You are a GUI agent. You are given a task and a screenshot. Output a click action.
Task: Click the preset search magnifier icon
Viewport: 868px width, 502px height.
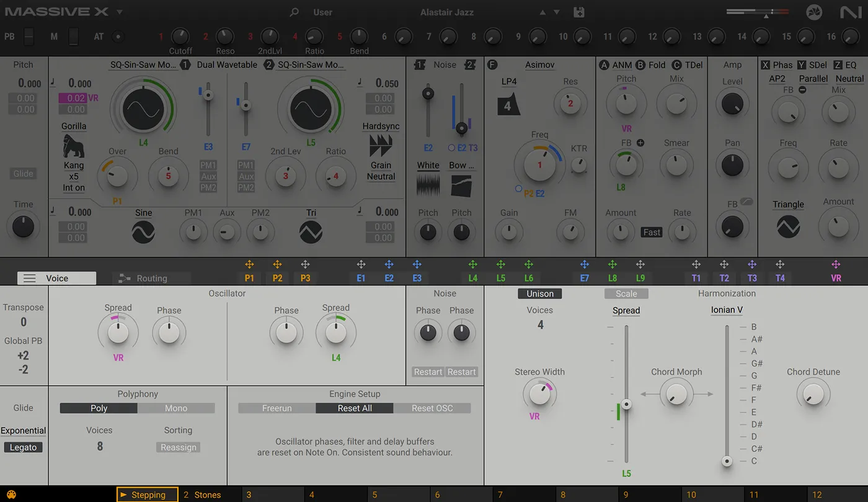pos(294,12)
